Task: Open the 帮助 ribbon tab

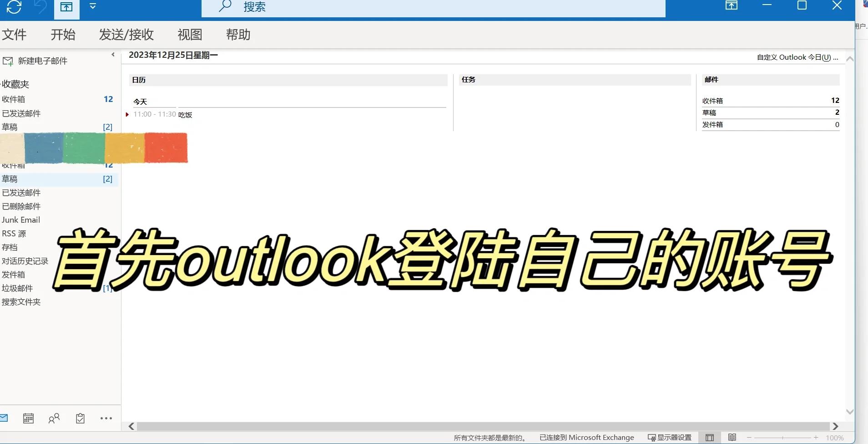Action: (x=238, y=35)
